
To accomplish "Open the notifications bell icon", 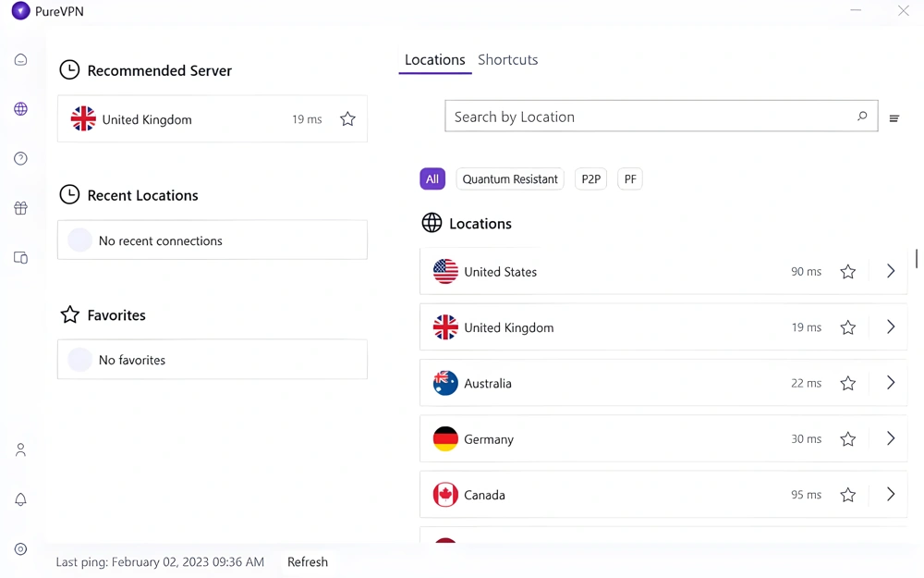I will click(x=20, y=499).
